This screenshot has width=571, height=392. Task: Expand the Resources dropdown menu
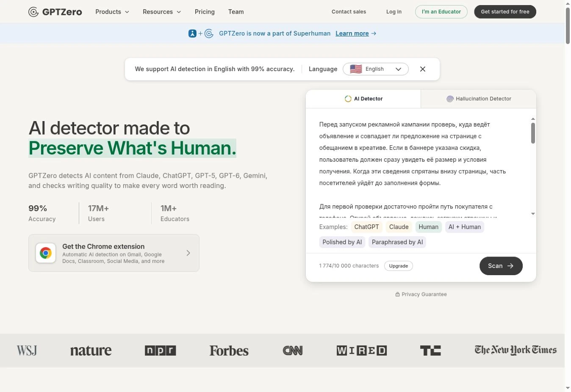tap(162, 12)
